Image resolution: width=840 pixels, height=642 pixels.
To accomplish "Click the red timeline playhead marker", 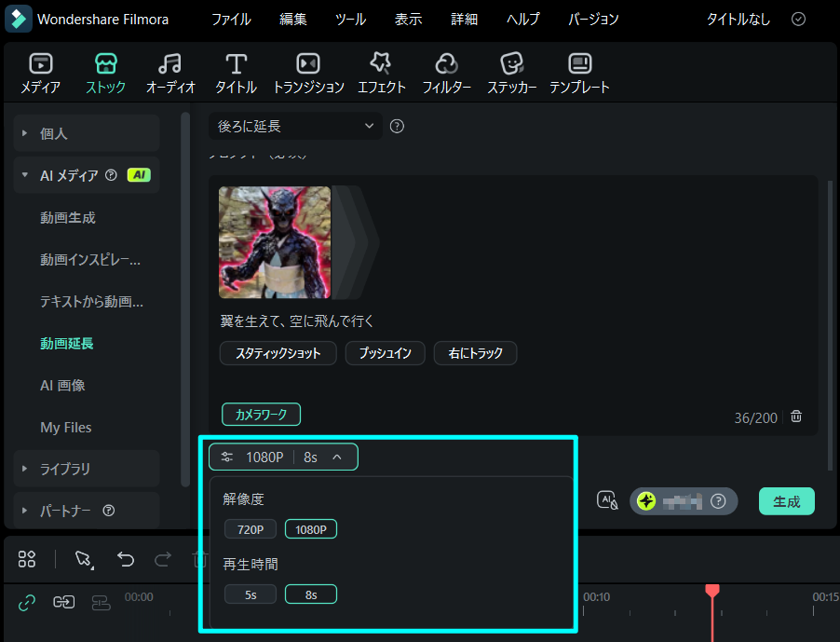I will tap(712, 589).
